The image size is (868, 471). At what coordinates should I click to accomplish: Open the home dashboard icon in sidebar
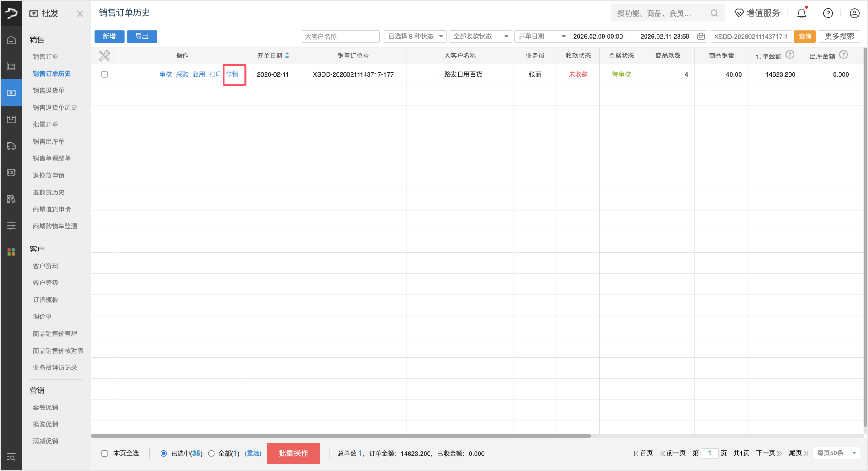[11, 40]
